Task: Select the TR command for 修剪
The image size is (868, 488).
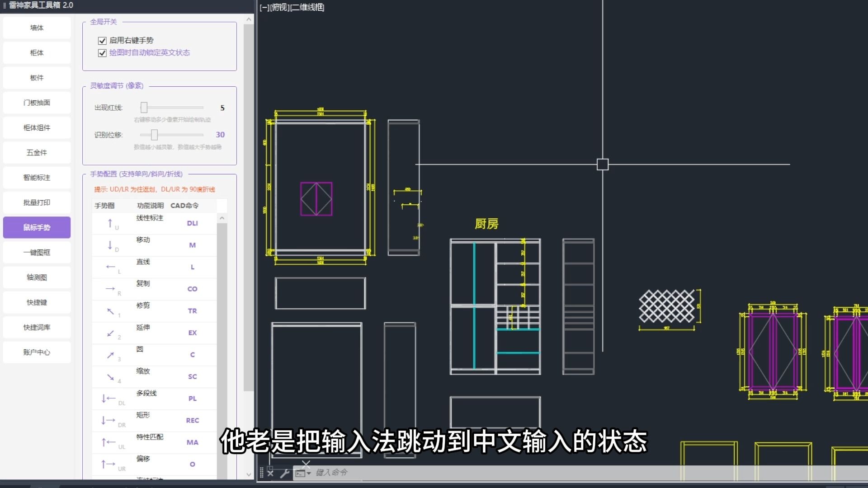Action: pyautogui.click(x=192, y=311)
